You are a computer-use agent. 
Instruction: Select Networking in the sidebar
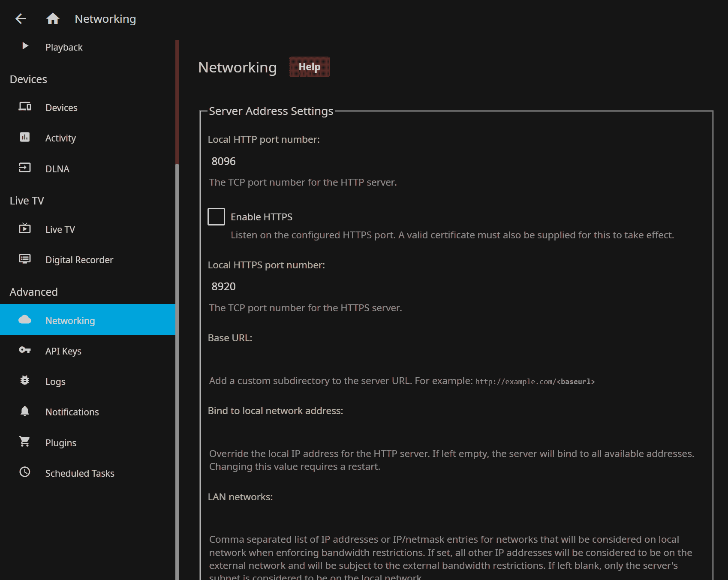(70, 320)
